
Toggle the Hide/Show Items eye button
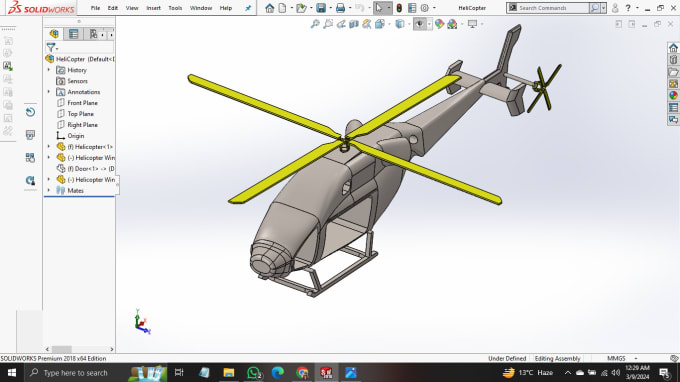coord(419,24)
